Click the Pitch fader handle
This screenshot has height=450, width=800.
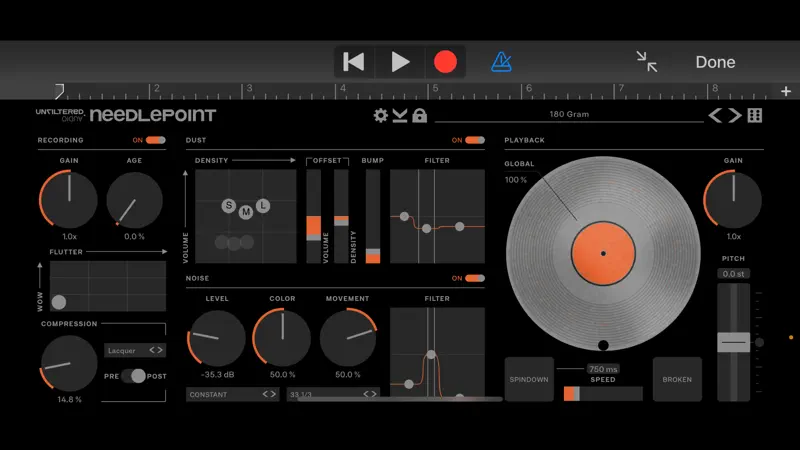coord(734,342)
